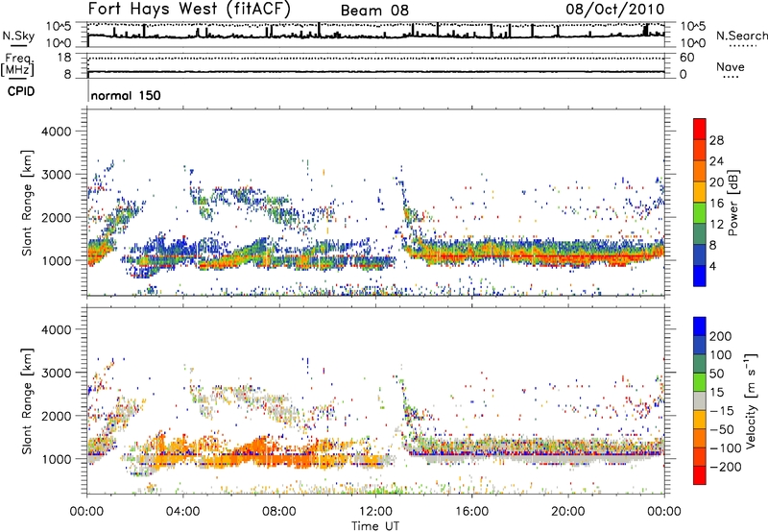The height and width of the screenshot is (532, 768).
Task: Click the 'normal 150' CPID entry
Action: (126, 95)
